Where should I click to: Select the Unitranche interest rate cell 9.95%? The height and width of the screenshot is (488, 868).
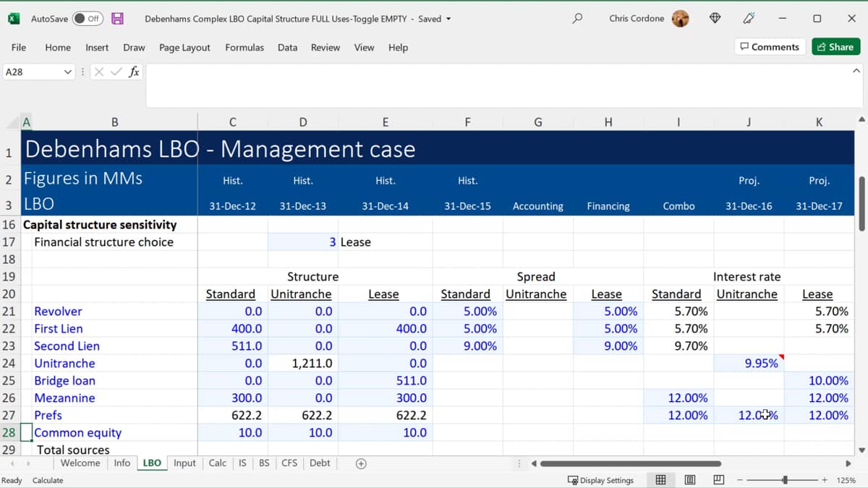749,364
